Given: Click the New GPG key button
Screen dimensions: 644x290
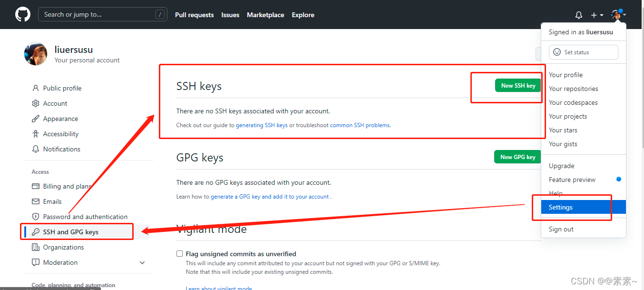Looking at the screenshot, I should (517, 157).
